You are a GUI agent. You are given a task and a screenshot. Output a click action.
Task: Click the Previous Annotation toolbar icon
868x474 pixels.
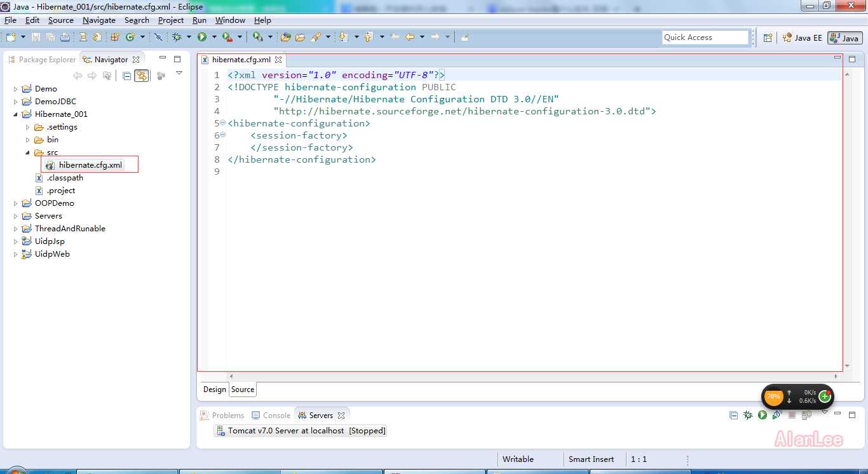click(369, 37)
